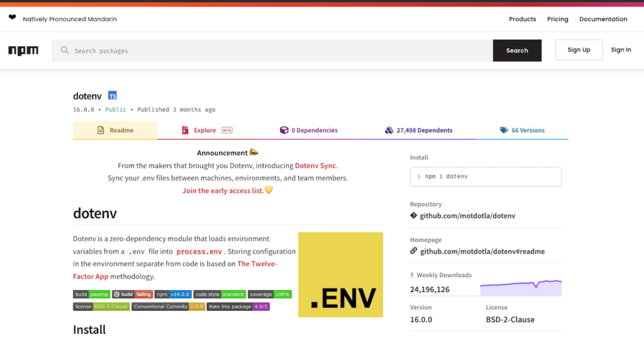Click the Readme document icon
Image resolution: width=644 pixels, height=338 pixels.
pos(101,130)
